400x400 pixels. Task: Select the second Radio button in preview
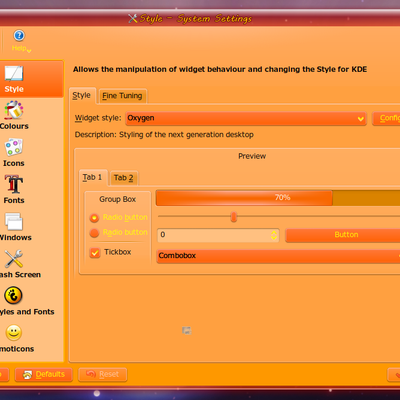[x=94, y=233]
